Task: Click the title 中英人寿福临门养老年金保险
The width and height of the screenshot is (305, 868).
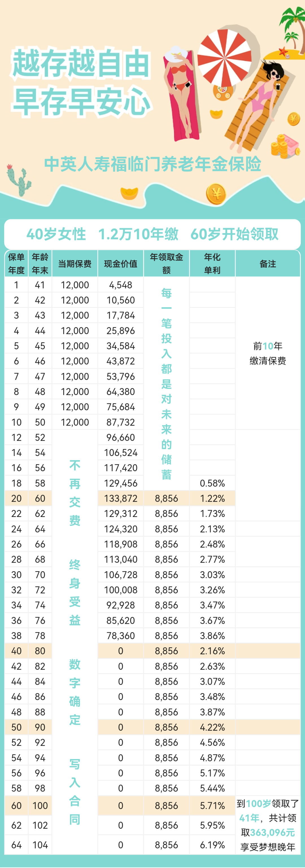Action: (x=152, y=164)
